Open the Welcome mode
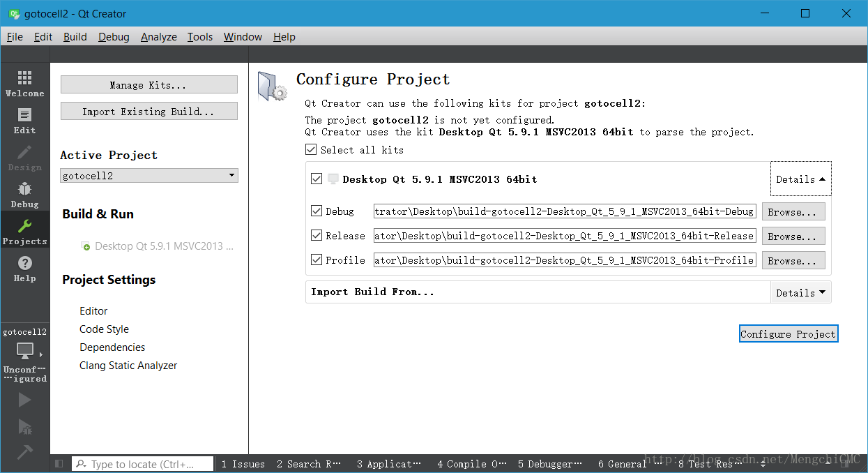 pyautogui.click(x=24, y=83)
